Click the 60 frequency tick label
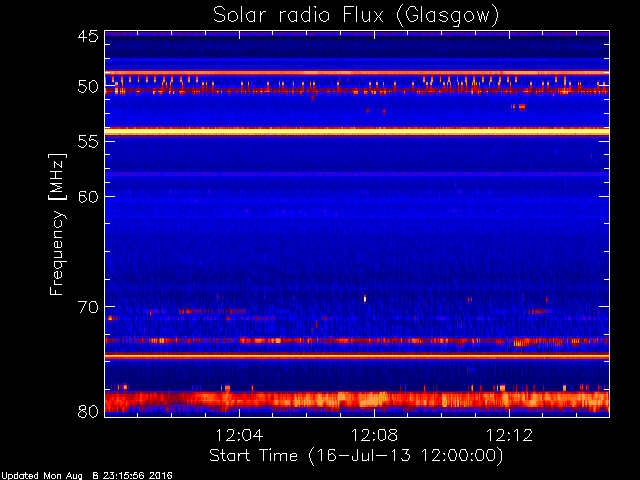The image size is (640, 480). tap(88, 196)
